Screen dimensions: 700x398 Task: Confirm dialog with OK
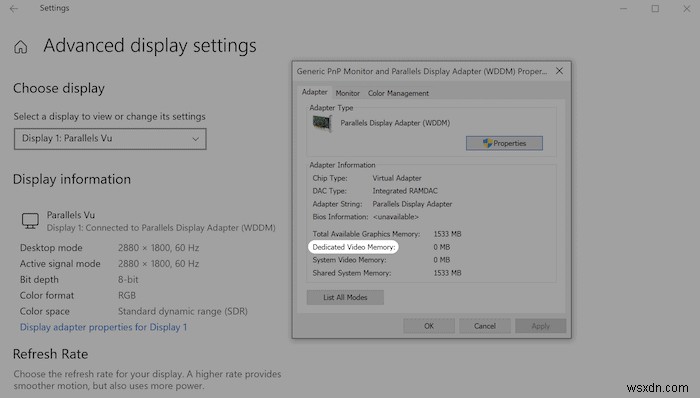429,326
